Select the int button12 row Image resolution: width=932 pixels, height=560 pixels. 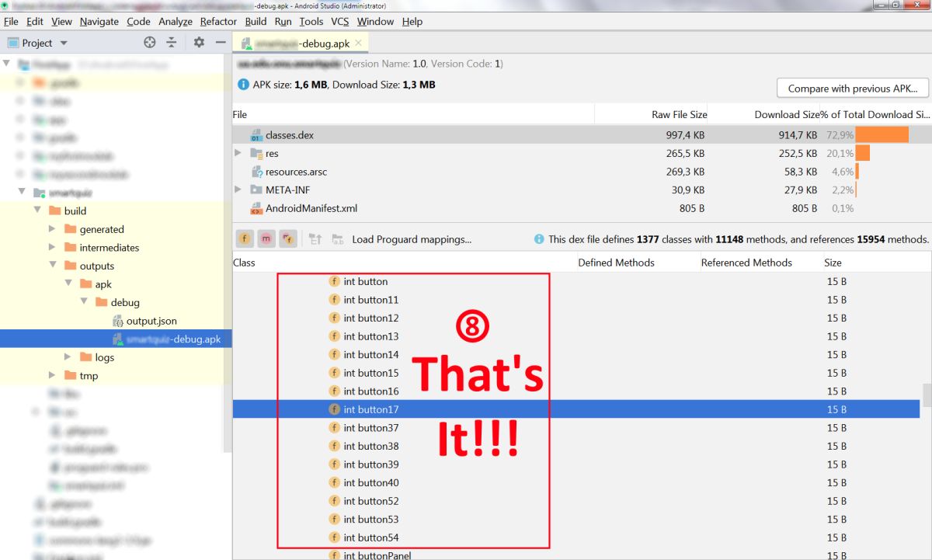(576, 318)
